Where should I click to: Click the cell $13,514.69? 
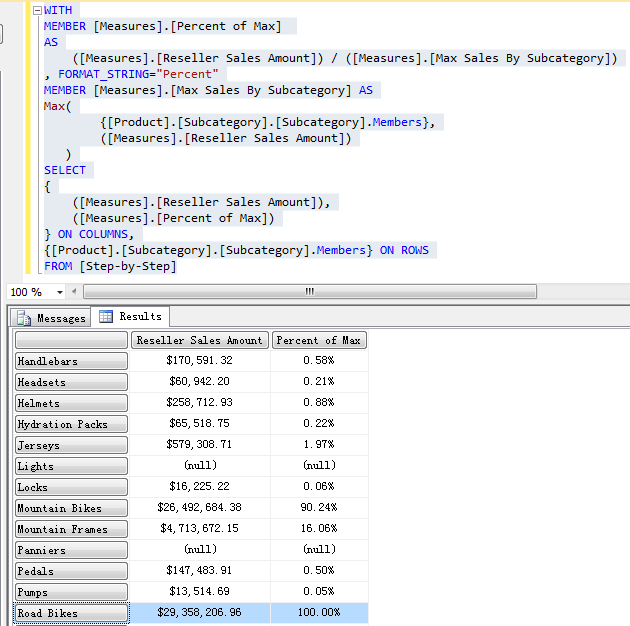(x=200, y=591)
